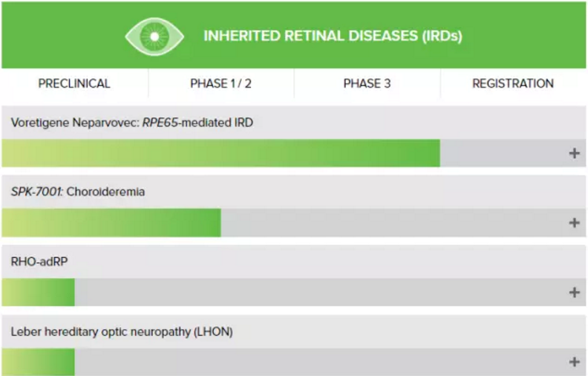Viewport: 588px width, 376px height.
Task: Expand Leber hereditary optic neuropathy plus icon
Action: coord(574,362)
